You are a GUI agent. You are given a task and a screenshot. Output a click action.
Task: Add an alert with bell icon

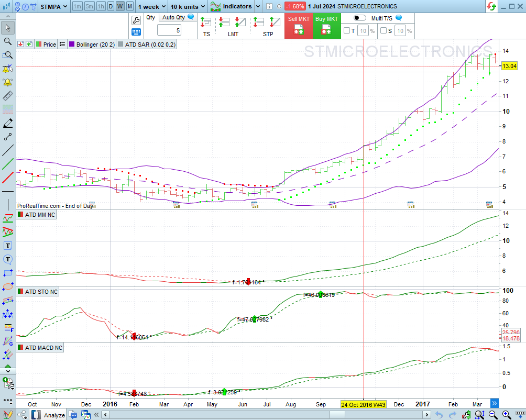[8, 69]
